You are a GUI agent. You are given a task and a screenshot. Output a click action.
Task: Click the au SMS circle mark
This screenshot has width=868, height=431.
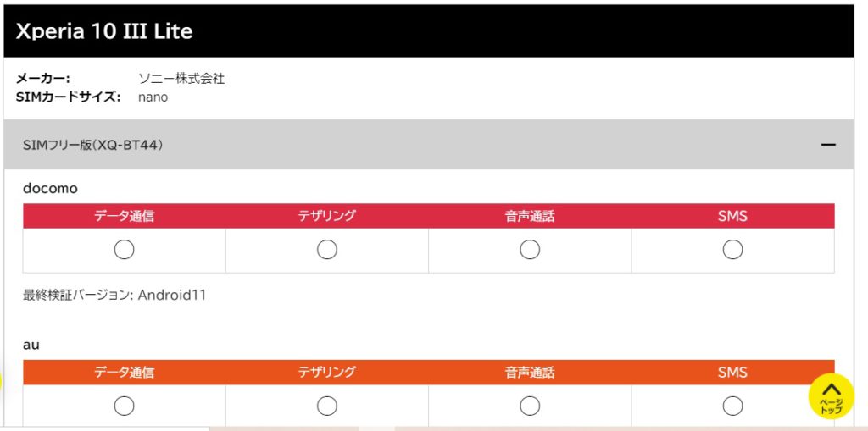point(733,406)
